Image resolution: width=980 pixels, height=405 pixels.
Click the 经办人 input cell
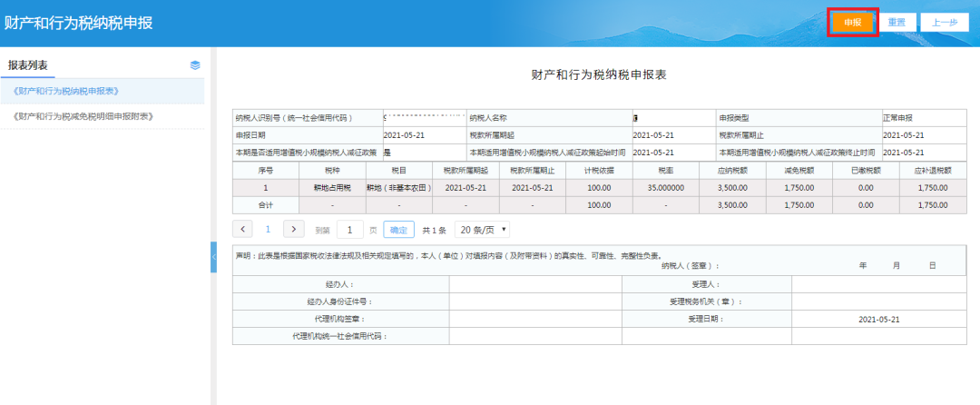535,284
